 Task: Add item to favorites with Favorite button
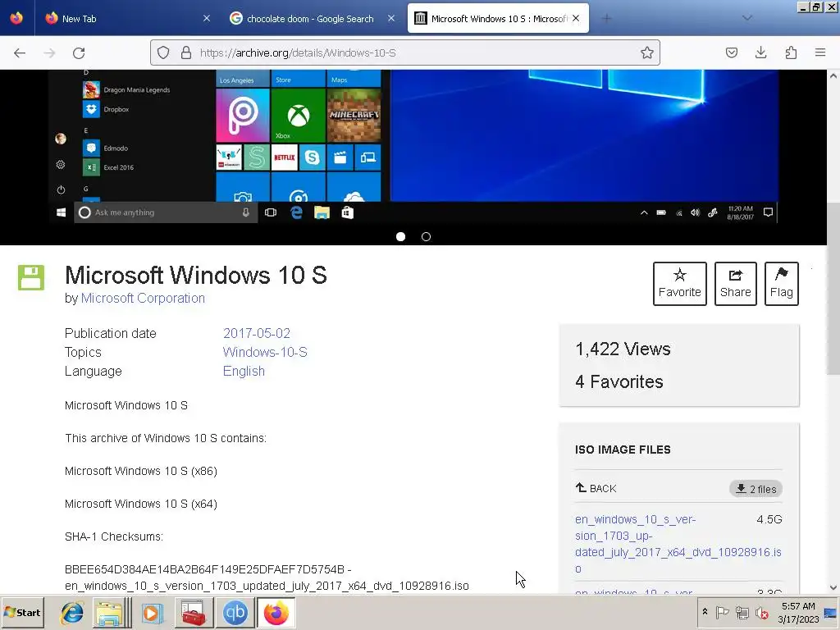(680, 284)
